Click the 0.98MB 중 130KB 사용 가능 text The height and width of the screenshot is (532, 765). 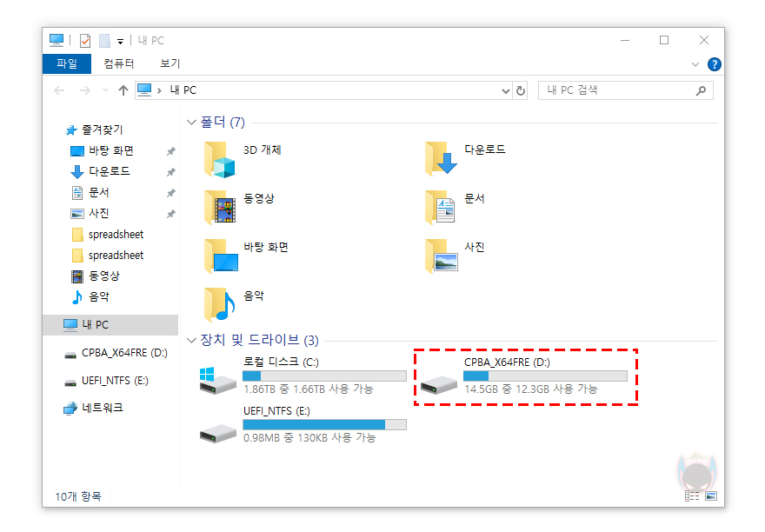click(x=309, y=438)
